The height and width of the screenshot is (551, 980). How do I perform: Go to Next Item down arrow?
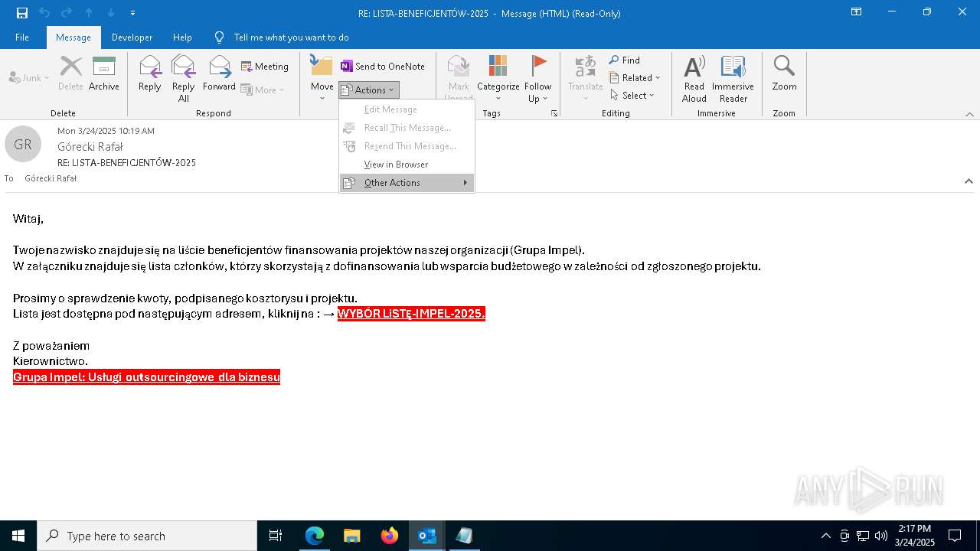point(111,12)
